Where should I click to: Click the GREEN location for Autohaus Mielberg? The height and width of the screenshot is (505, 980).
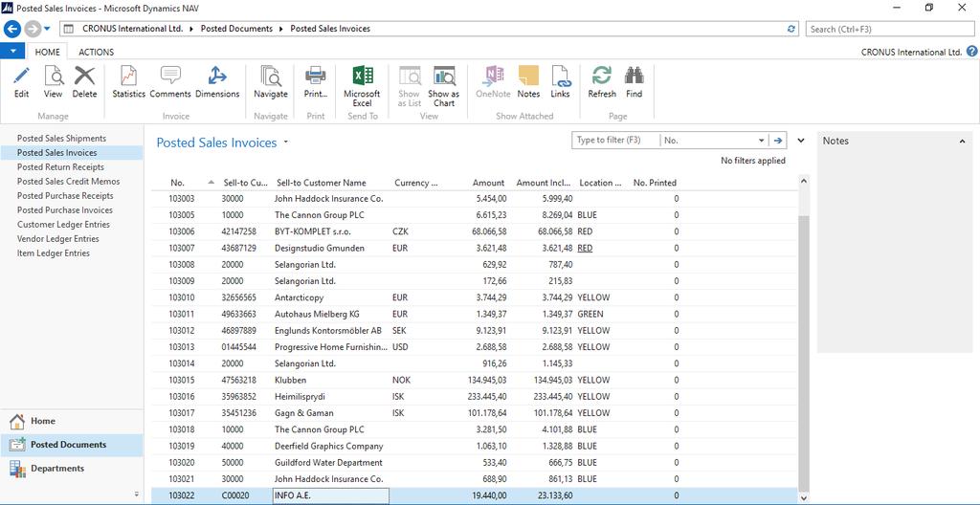click(590, 314)
